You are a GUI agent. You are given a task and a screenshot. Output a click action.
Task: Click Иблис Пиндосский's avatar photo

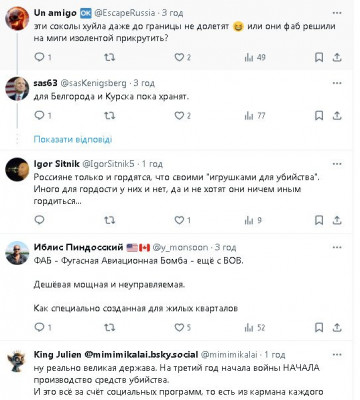(17, 253)
